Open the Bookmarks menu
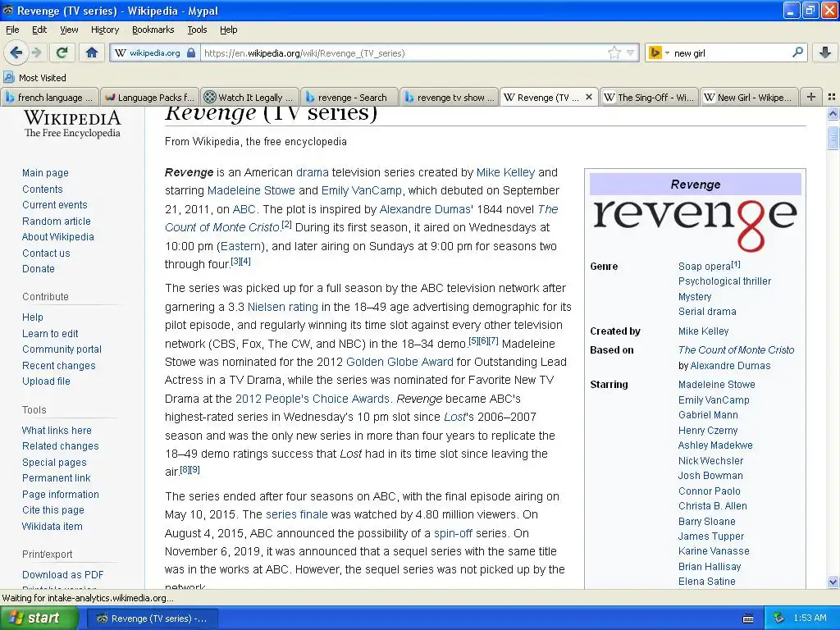840x630 pixels. [153, 30]
